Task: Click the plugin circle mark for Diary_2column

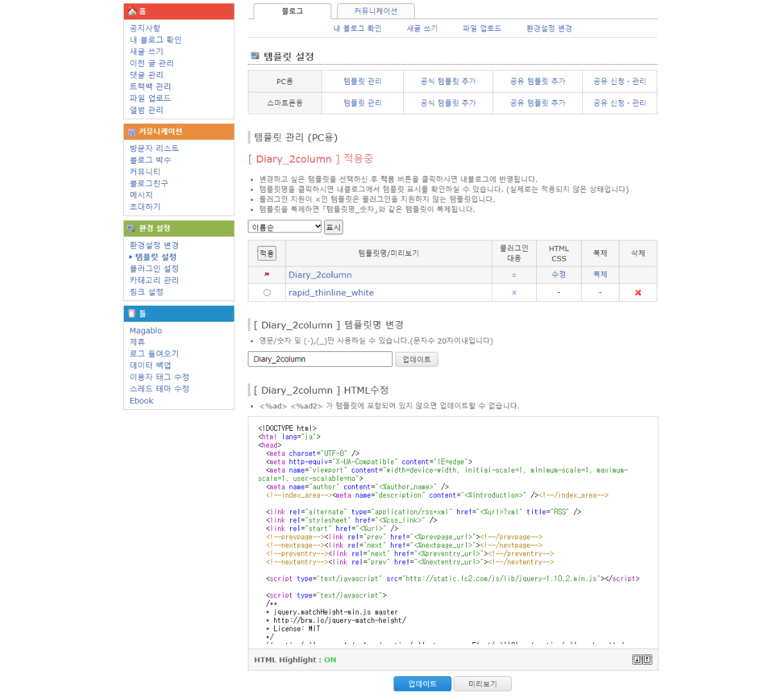Action: [514, 275]
